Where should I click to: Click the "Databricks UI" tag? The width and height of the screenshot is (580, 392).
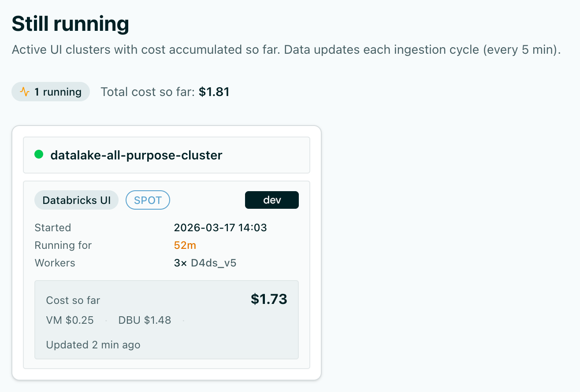click(76, 200)
